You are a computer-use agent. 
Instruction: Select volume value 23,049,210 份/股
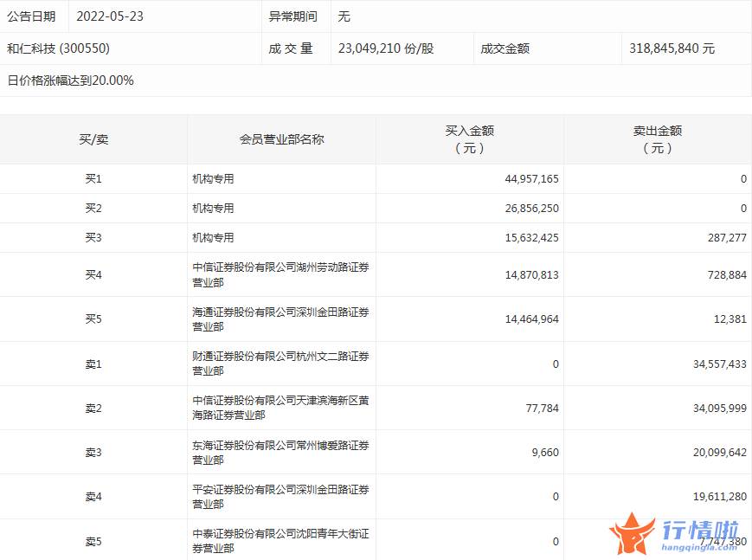(x=386, y=48)
